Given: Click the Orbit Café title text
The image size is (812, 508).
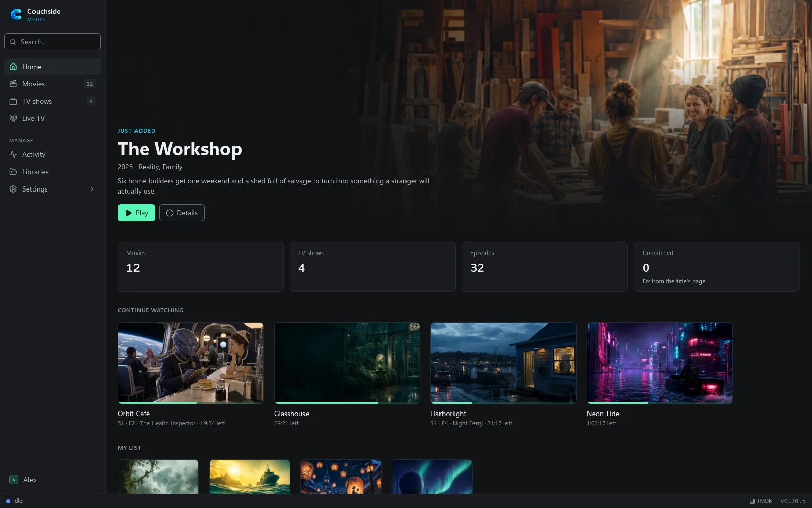Looking at the screenshot, I should coord(133,414).
